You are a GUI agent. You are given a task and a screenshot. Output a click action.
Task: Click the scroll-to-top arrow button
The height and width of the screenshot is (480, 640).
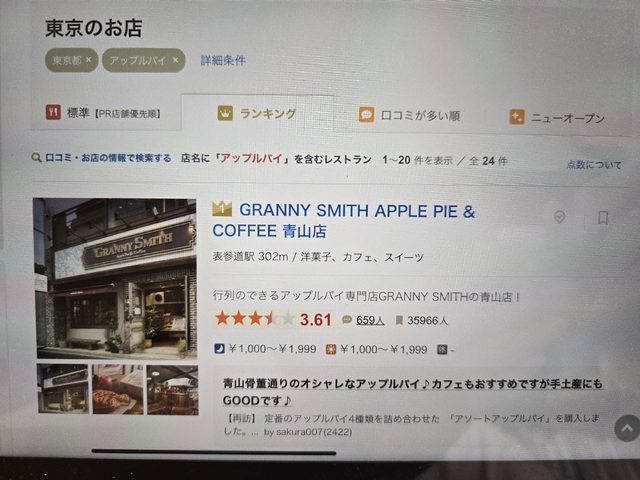click(x=627, y=428)
